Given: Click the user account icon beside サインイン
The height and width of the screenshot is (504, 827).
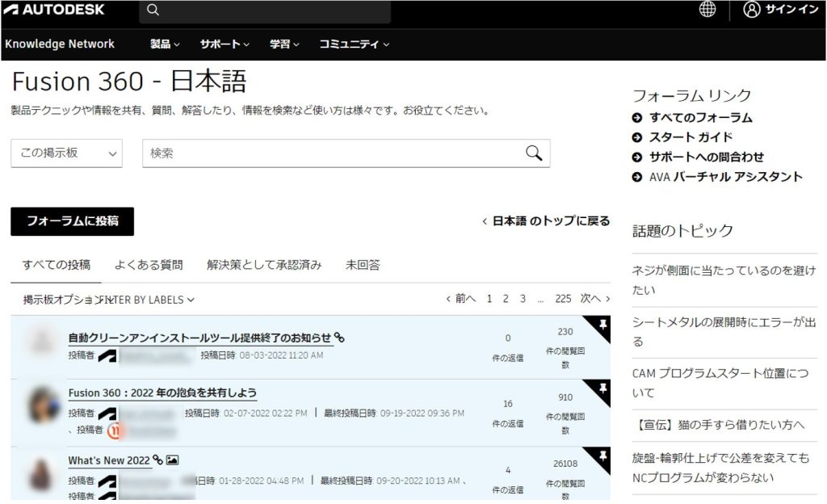Looking at the screenshot, I should click(752, 9).
